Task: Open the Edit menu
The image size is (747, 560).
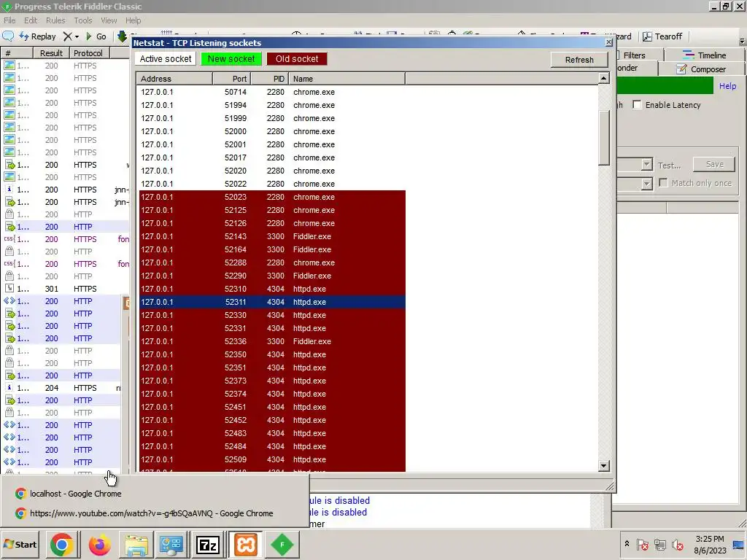Action: point(31,20)
